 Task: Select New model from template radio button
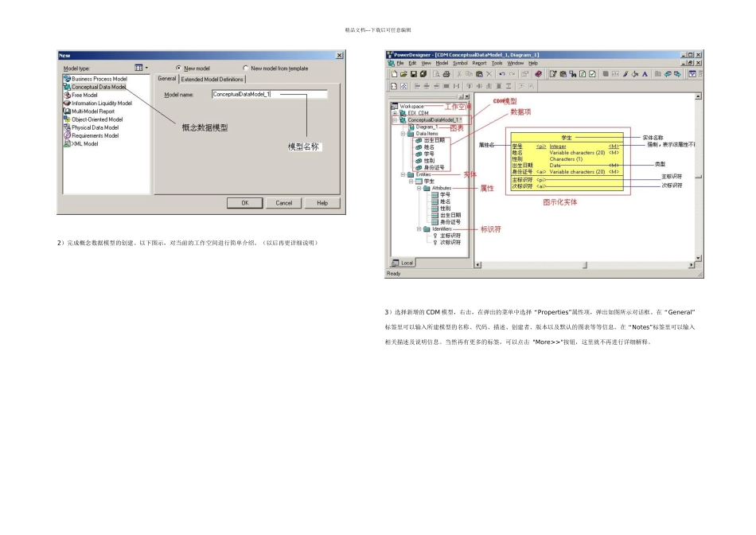(x=245, y=68)
